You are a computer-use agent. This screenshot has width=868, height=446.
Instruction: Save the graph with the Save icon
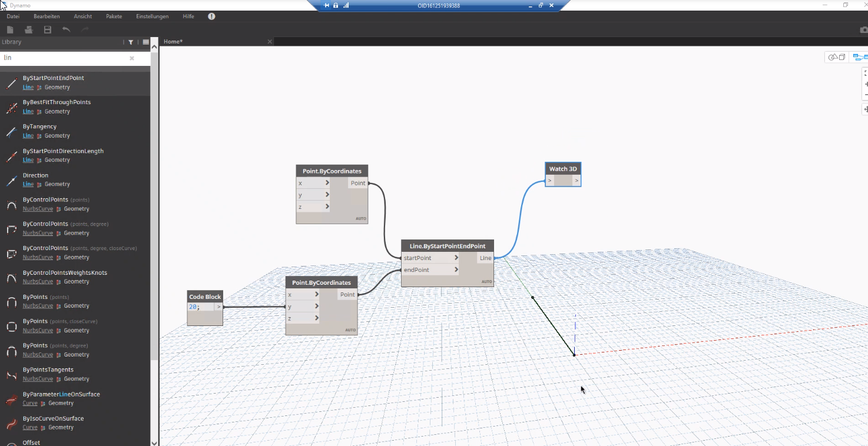[47, 29]
